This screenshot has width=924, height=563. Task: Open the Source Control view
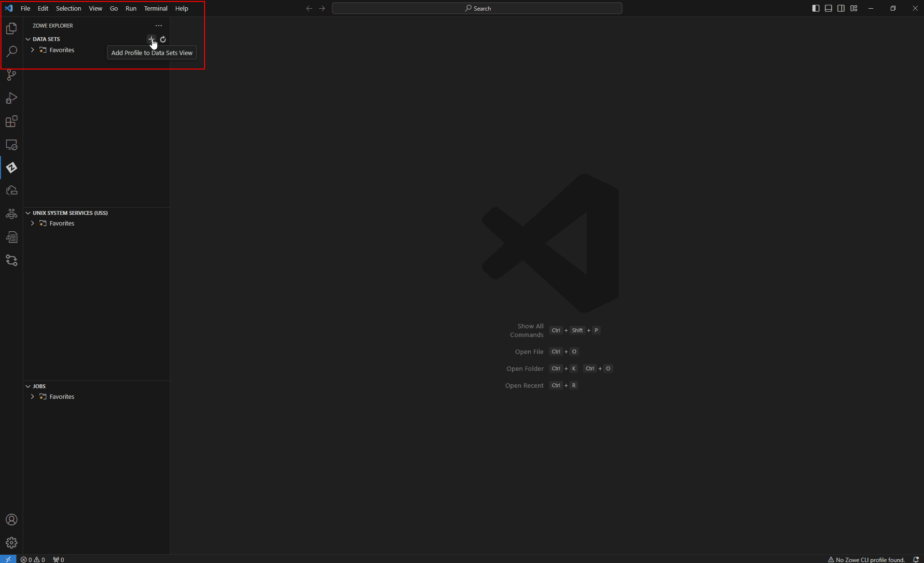[x=12, y=75]
